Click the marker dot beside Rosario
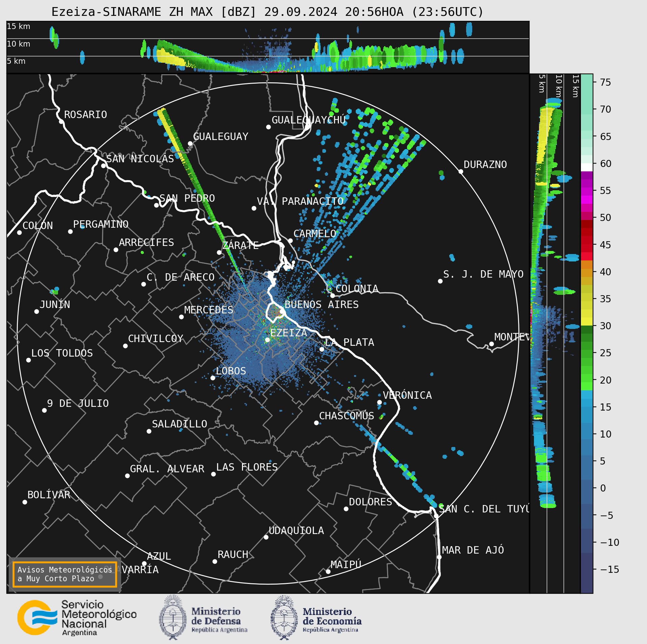The image size is (647, 644). [x=61, y=121]
